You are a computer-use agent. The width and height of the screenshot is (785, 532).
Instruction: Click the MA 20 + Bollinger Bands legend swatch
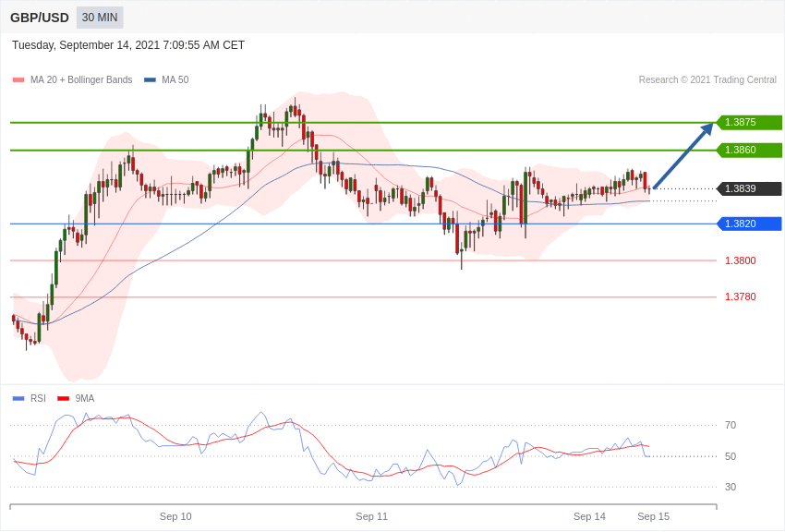tap(18, 80)
